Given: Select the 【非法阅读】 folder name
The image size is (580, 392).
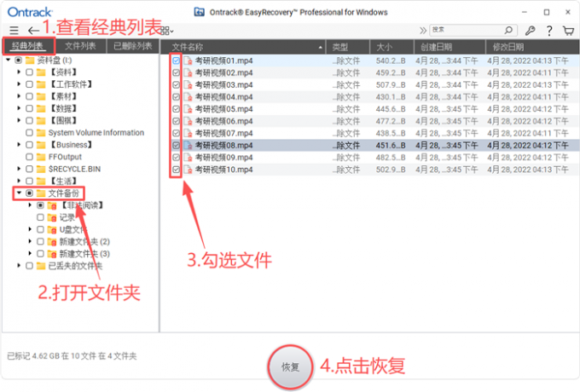Looking at the screenshot, I should coord(82,205).
